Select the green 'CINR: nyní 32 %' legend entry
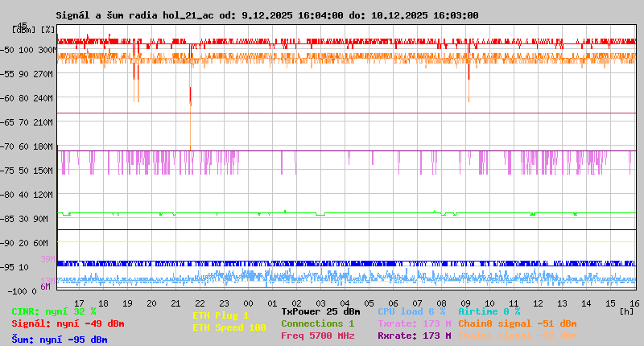Image resolution: width=644 pixels, height=346 pixels. [54, 311]
